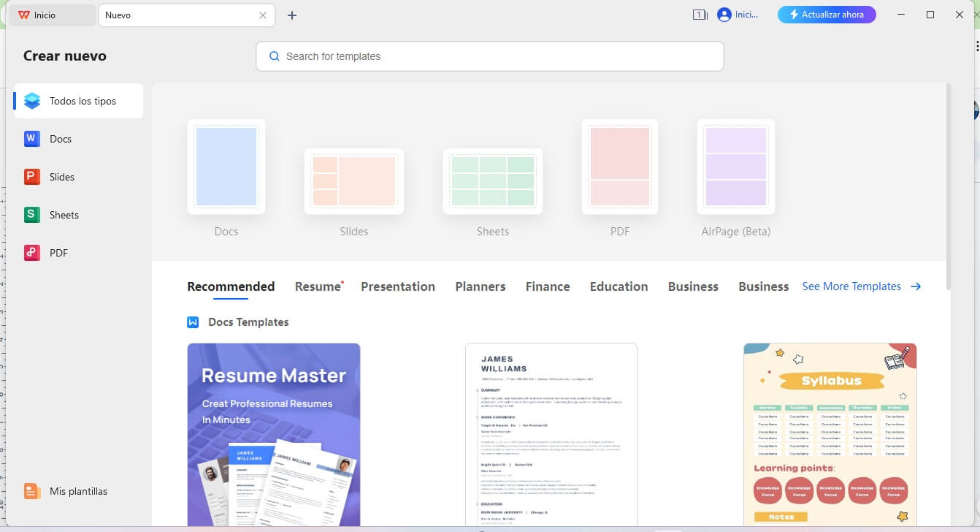
Task: Create a new Sheets spreadsheet
Action: click(493, 181)
